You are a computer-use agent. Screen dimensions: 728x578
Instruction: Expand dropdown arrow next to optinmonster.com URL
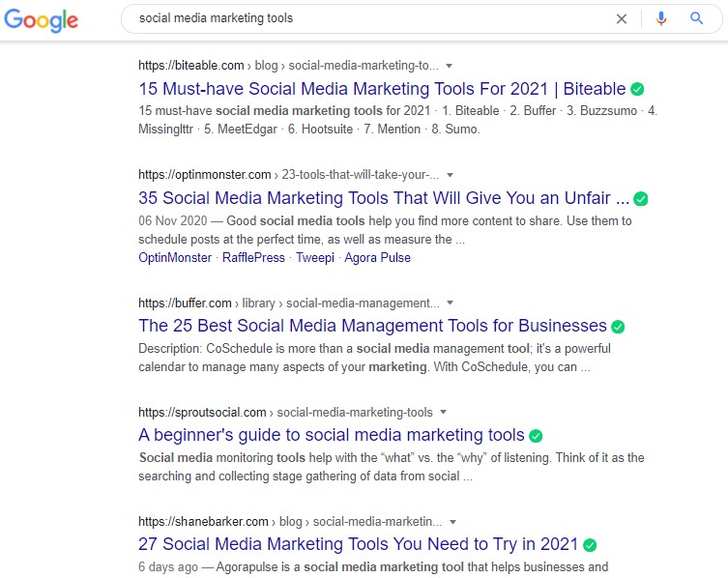click(451, 175)
